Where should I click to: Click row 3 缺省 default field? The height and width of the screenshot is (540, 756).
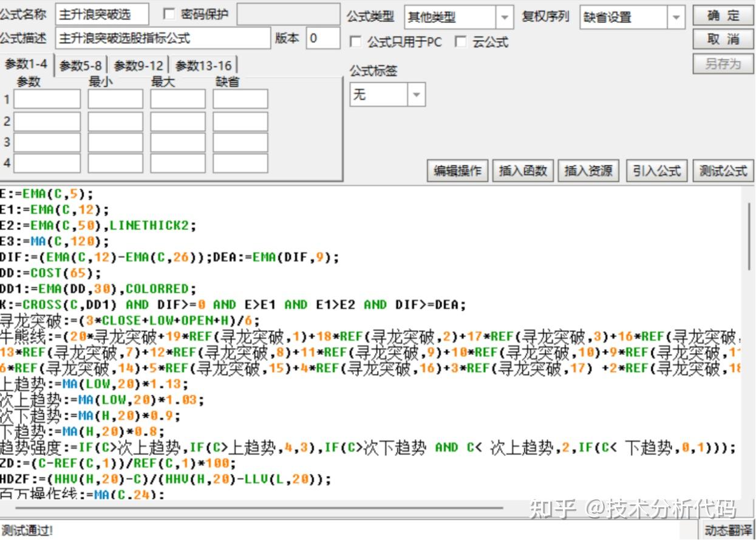(x=241, y=142)
